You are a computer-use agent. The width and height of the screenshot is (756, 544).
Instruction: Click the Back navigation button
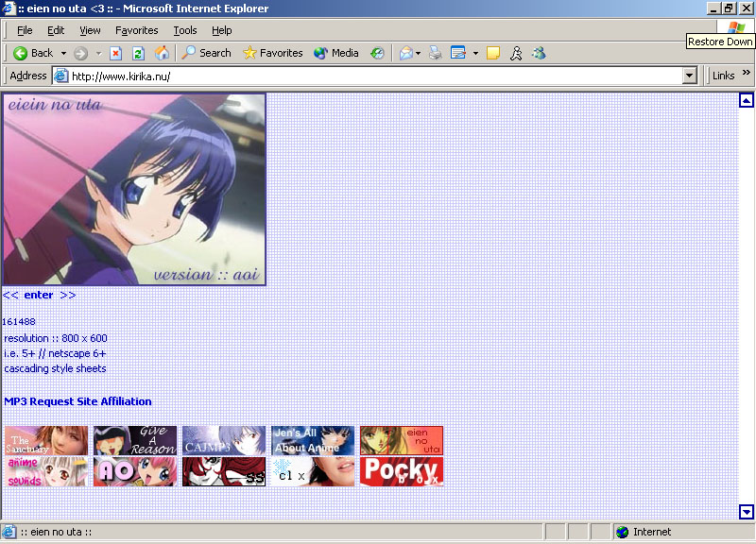point(33,53)
